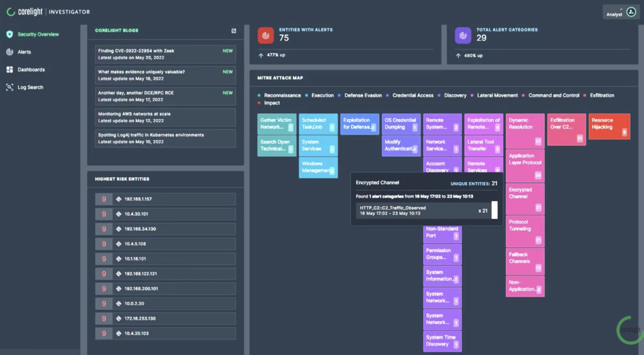Click the Alerts sidebar icon
The height and width of the screenshot is (355, 644).
coord(10,52)
